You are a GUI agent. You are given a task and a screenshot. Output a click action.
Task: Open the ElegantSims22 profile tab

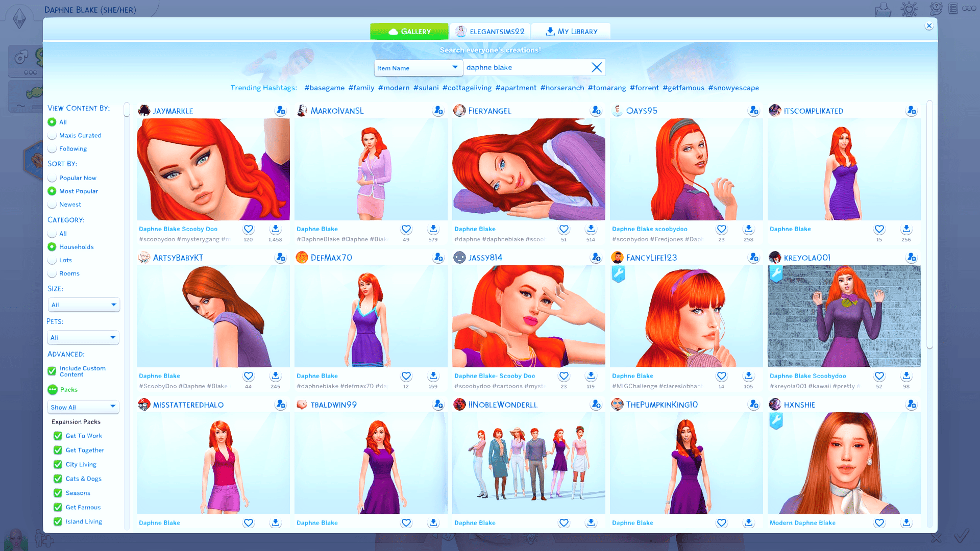coord(490,31)
